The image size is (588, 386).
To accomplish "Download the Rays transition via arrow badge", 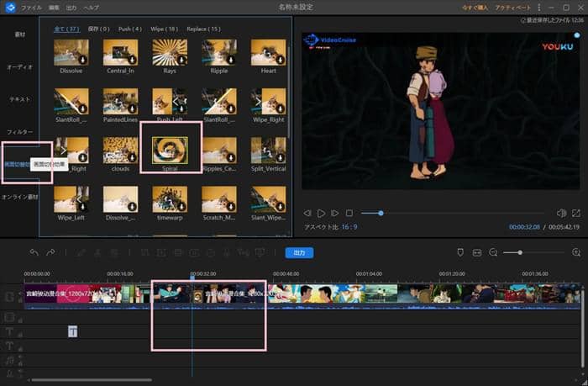I will pos(181,60).
